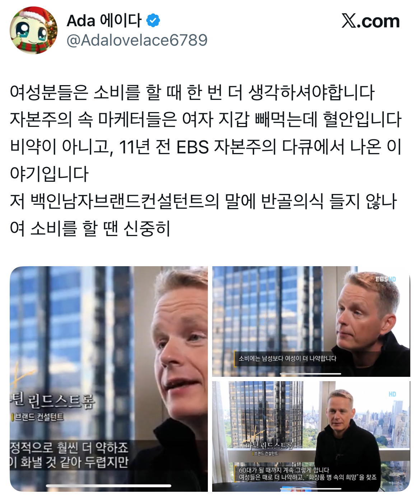Screen dimensions: 420x504
Task: Open the handle @Adalovelace6789
Action: 137,40
